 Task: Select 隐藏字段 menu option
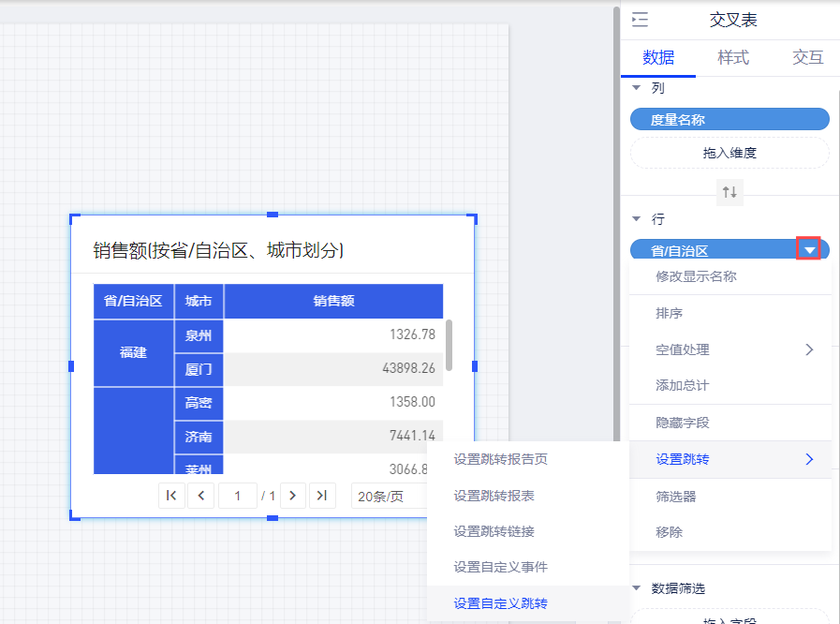pyautogui.click(x=683, y=423)
